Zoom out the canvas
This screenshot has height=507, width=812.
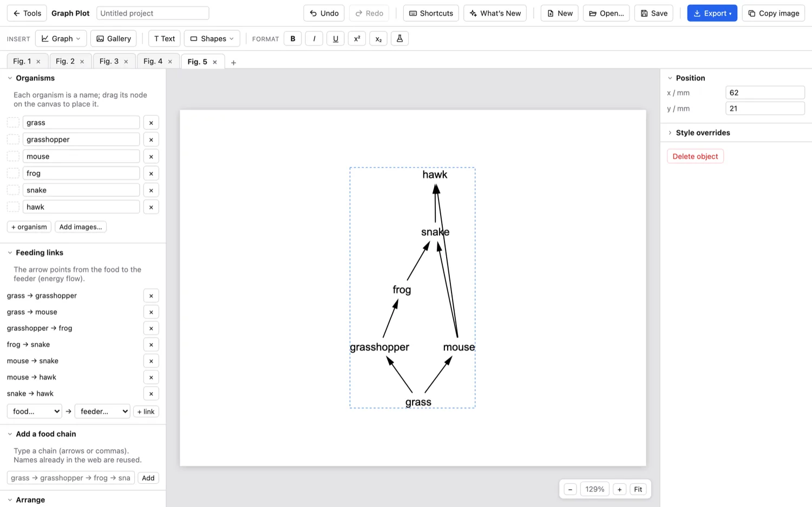click(x=570, y=489)
